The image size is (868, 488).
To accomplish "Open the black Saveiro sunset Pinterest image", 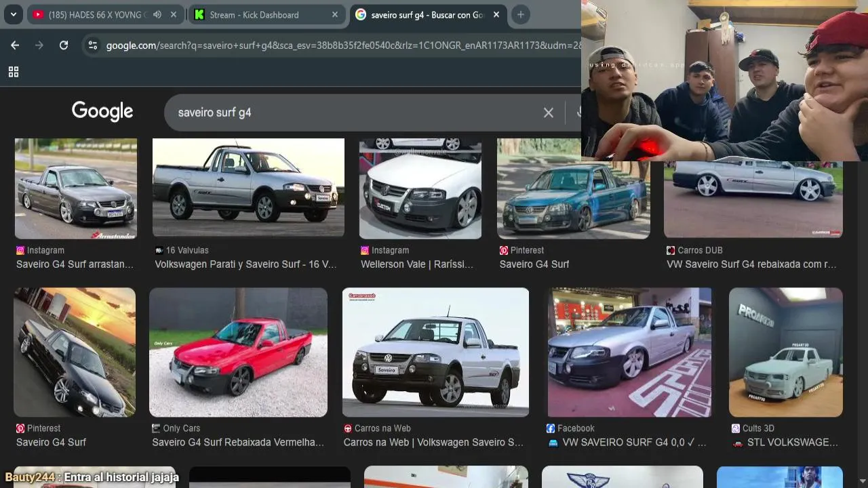I will (x=75, y=352).
